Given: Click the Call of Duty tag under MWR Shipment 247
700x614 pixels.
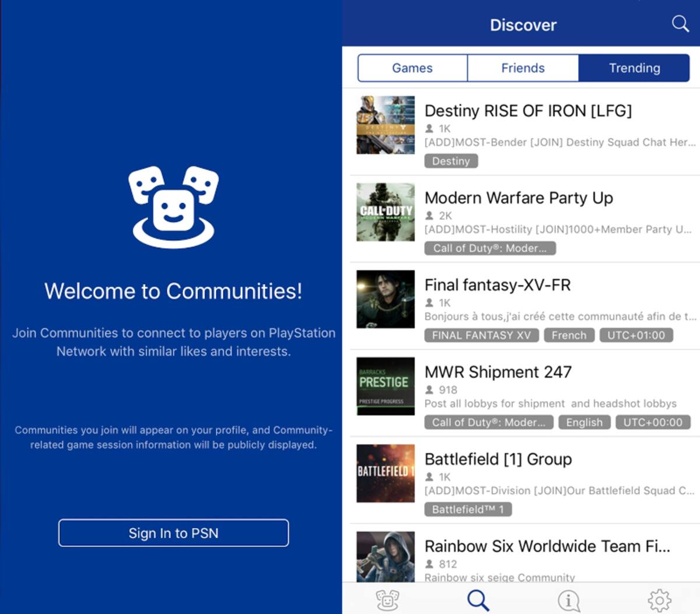Looking at the screenshot, I should point(489,422).
